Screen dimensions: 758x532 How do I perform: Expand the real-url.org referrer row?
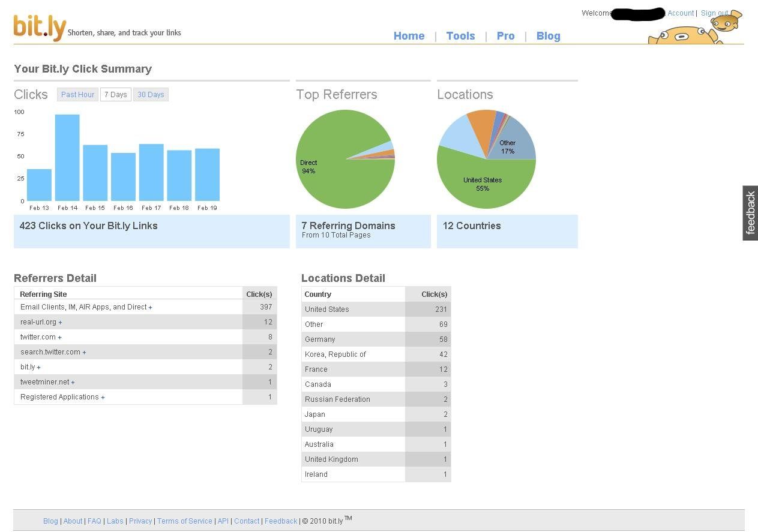point(60,323)
